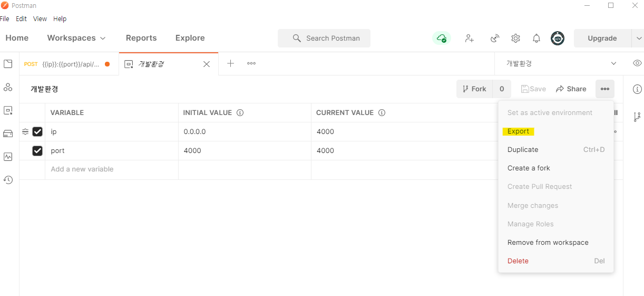Uncheck the ip variable checkbox
Image resolution: width=644 pixels, height=296 pixels.
click(37, 132)
